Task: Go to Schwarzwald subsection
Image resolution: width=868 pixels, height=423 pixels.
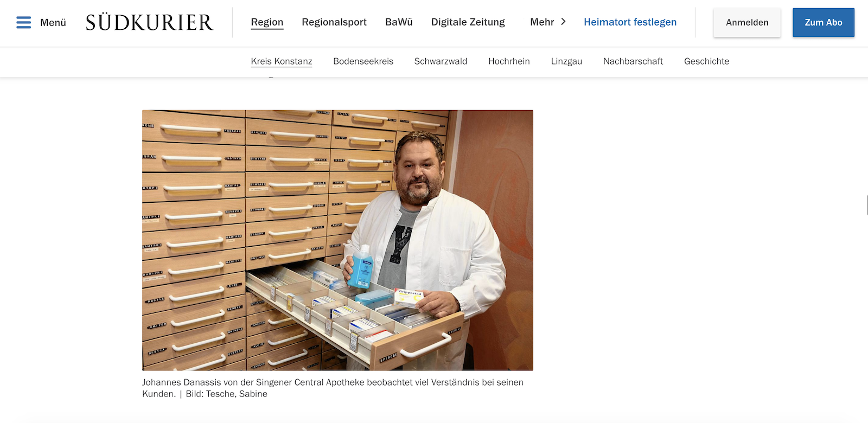Action: [441, 61]
